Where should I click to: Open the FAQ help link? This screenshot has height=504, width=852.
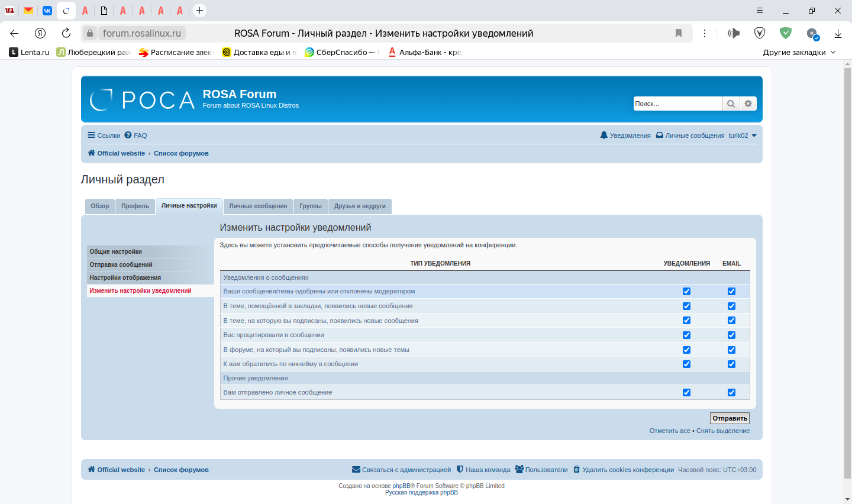(x=135, y=135)
